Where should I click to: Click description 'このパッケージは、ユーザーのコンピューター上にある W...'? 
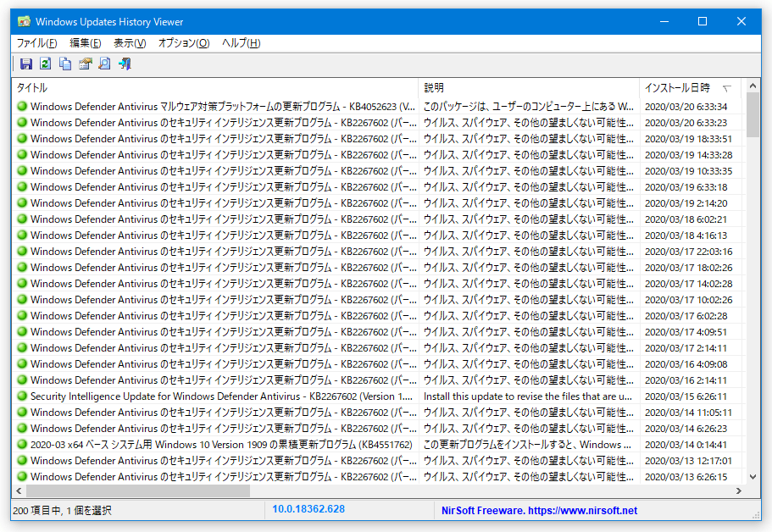click(x=528, y=106)
